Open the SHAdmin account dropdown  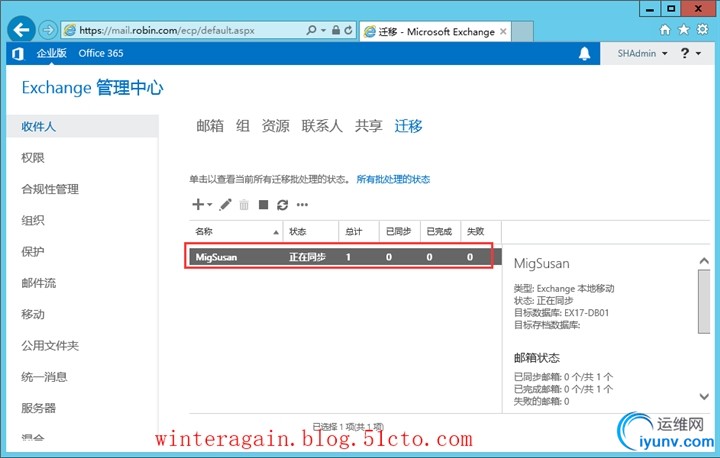click(642, 54)
